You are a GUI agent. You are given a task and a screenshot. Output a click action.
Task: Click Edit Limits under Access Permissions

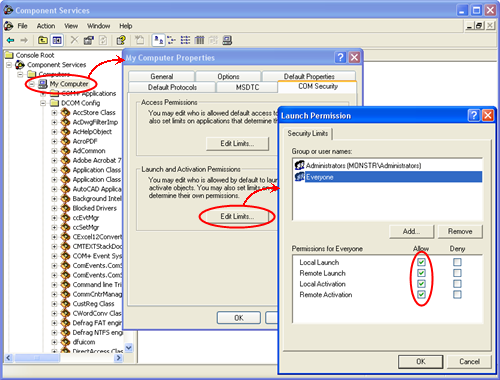tap(237, 144)
